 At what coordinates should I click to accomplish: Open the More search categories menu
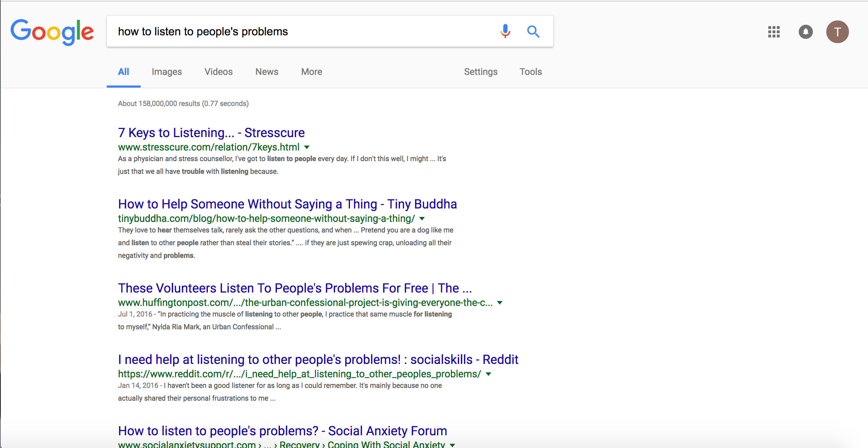pos(311,72)
